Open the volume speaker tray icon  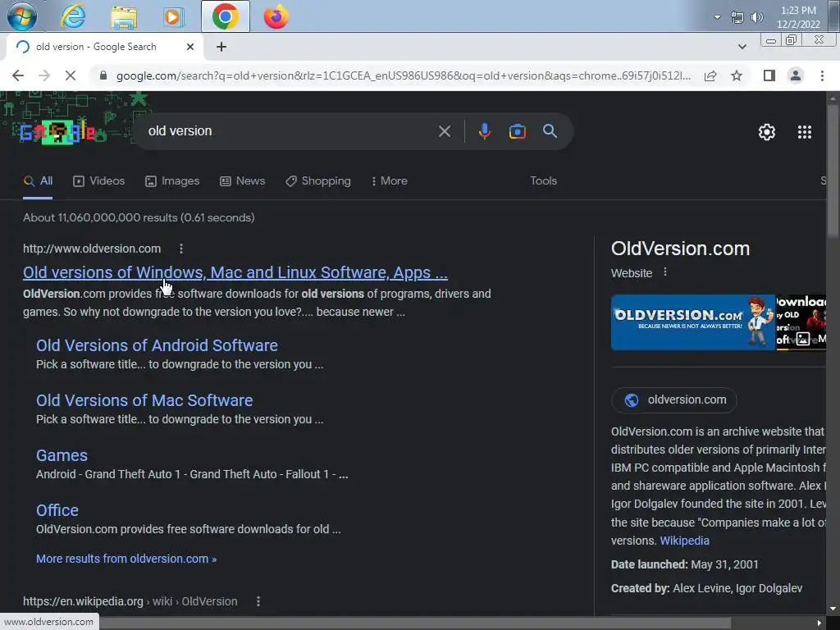pyautogui.click(x=757, y=17)
